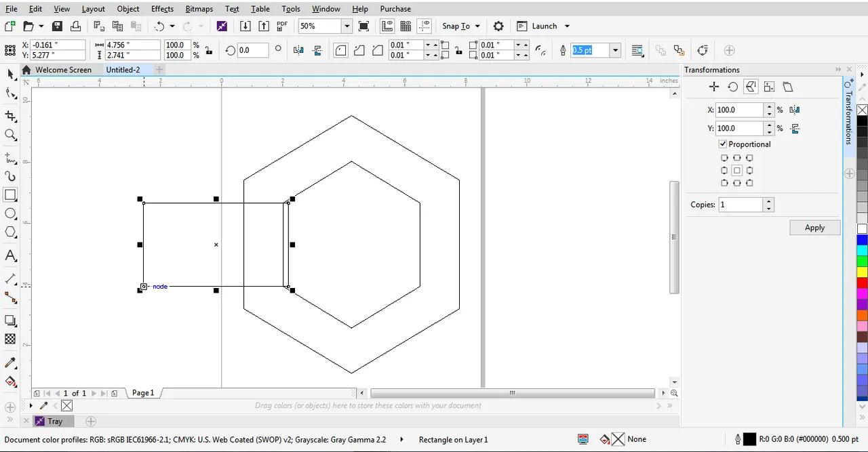Select the Drop Shadow tool
Image resolution: width=868 pixels, height=452 pixels.
tap(10, 321)
